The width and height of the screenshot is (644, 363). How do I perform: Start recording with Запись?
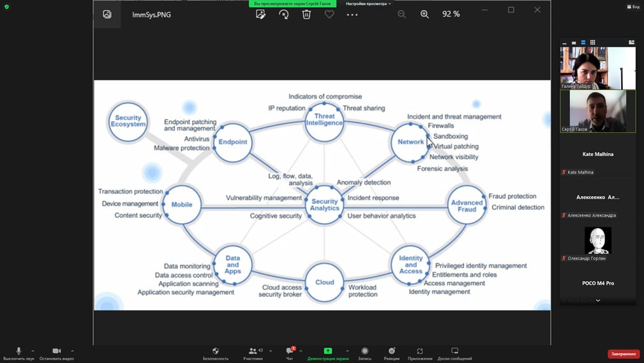pos(364,353)
